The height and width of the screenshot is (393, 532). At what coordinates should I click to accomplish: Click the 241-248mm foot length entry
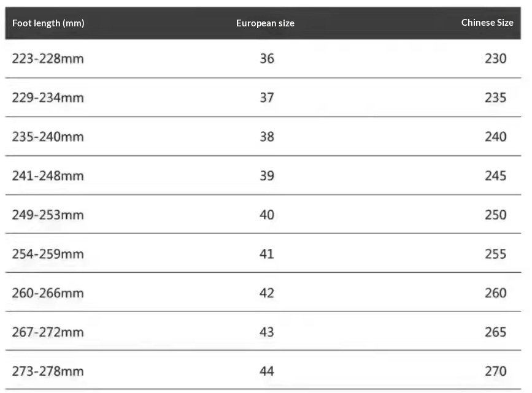(x=48, y=176)
